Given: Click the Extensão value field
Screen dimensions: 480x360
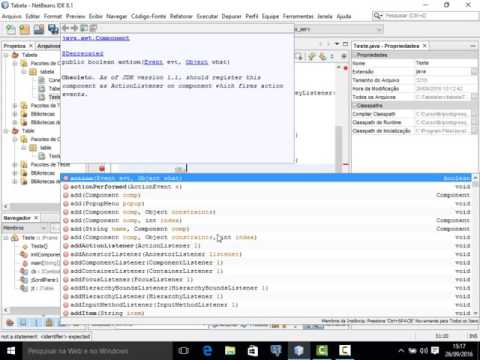Looking at the screenshot, I should [x=442, y=72].
